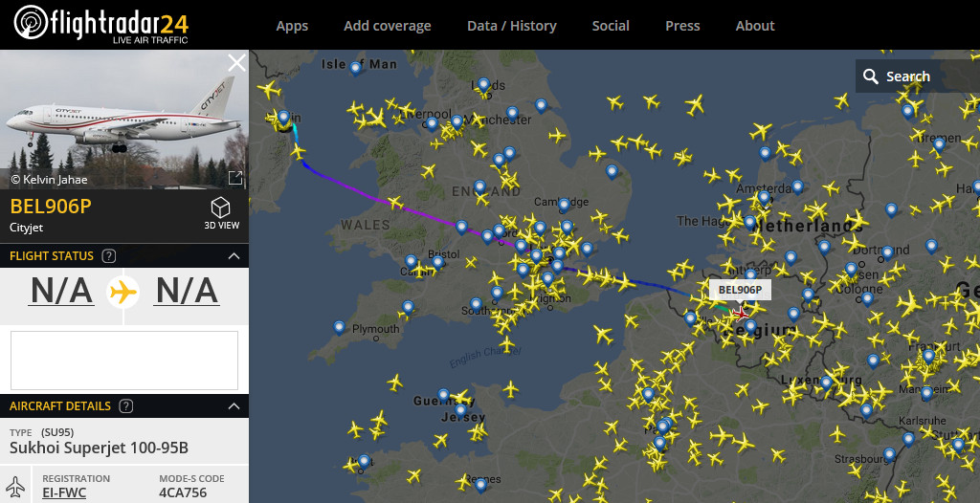Open the Press menu item
The height and width of the screenshot is (503, 980).
(682, 26)
